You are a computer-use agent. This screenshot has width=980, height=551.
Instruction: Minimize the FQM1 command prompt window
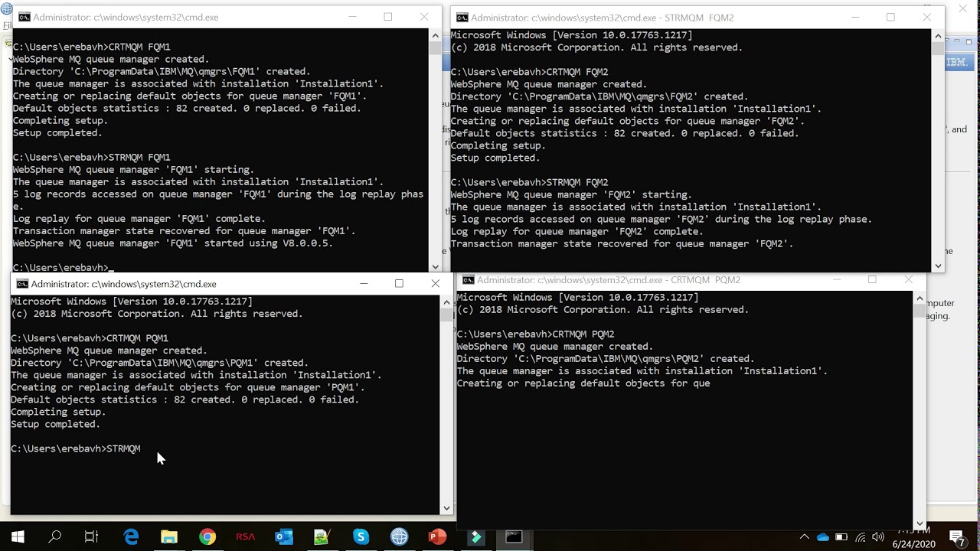(x=353, y=17)
